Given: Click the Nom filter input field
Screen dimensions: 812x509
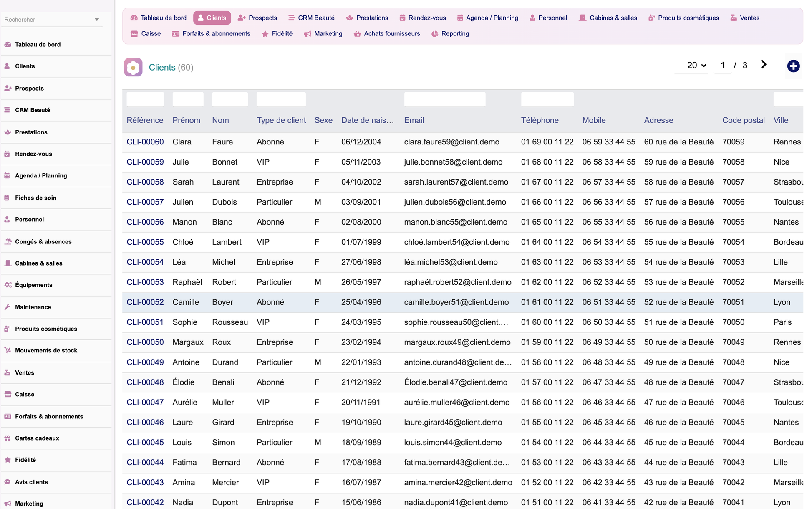Looking at the screenshot, I should [x=230, y=99].
